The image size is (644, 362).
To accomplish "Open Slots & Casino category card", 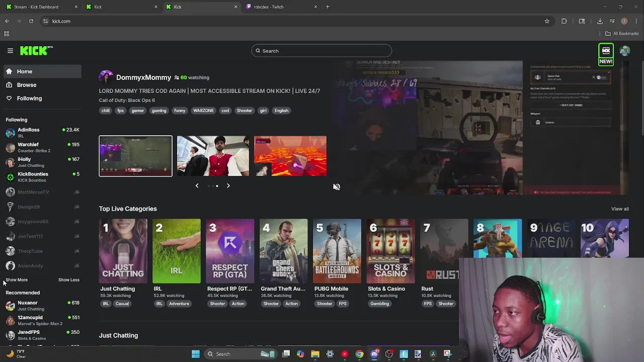I will pyautogui.click(x=390, y=251).
